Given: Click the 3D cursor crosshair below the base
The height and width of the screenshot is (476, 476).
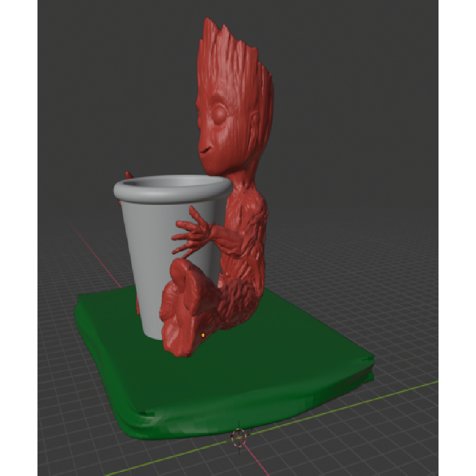Looking at the screenshot, I should coord(239,436).
